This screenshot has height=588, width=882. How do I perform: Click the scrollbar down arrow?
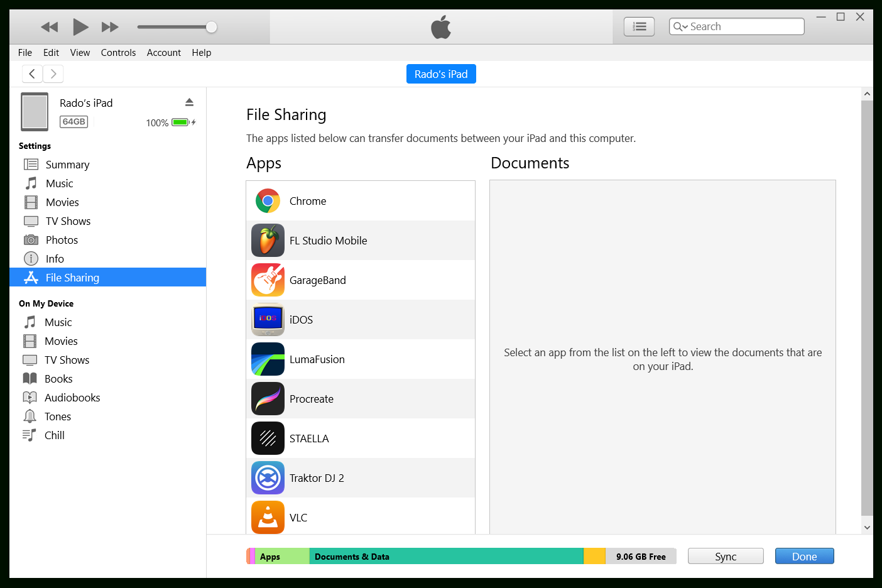867,528
